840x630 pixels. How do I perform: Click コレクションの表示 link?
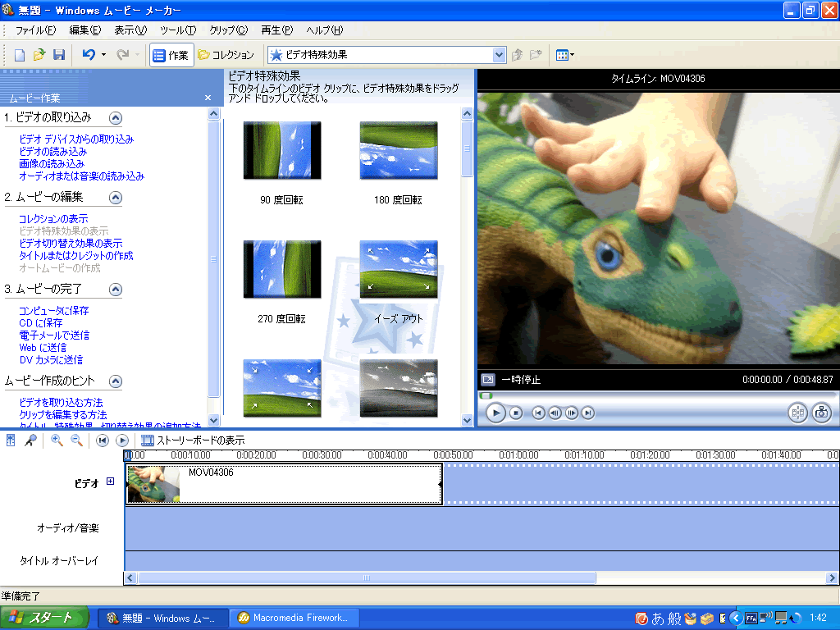click(x=53, y=219)
